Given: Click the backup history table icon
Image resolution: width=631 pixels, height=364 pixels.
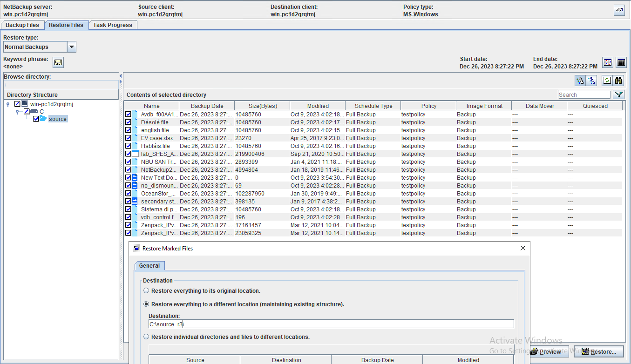Looking at the screenshot, I should 621,62.
